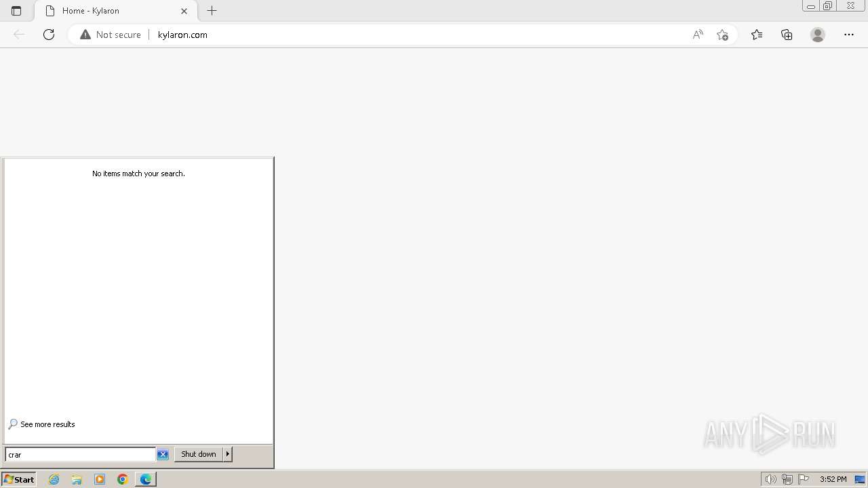Refresh the current page
The width and height of the screenshot is (868, 488).
point(49,35)
